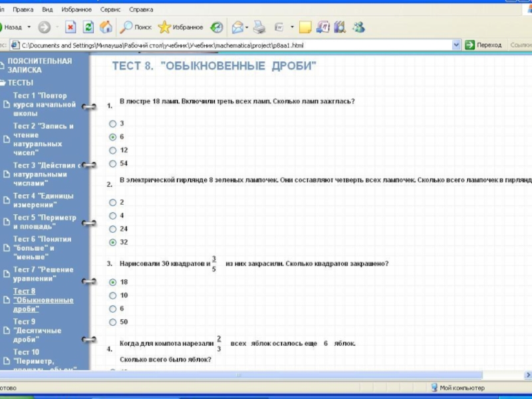Open the Back button history dropdown arrow
Viewport: 532px width, 399px height.
(x=29, y=27)
